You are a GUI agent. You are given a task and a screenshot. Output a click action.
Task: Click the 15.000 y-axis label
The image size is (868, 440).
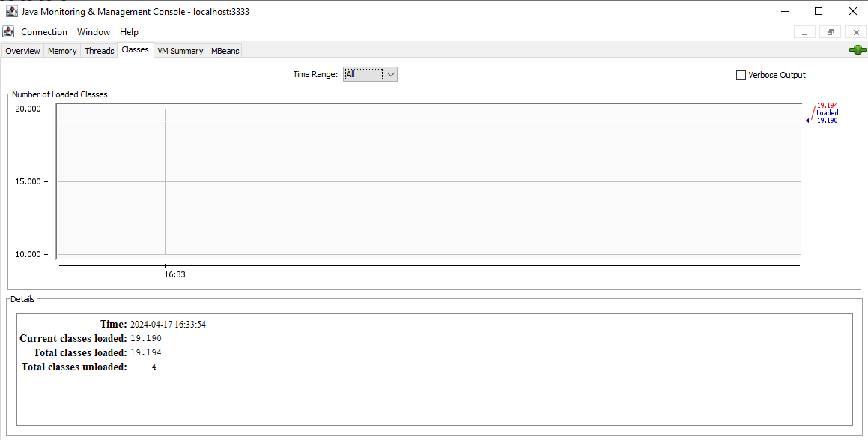(28, 181)
